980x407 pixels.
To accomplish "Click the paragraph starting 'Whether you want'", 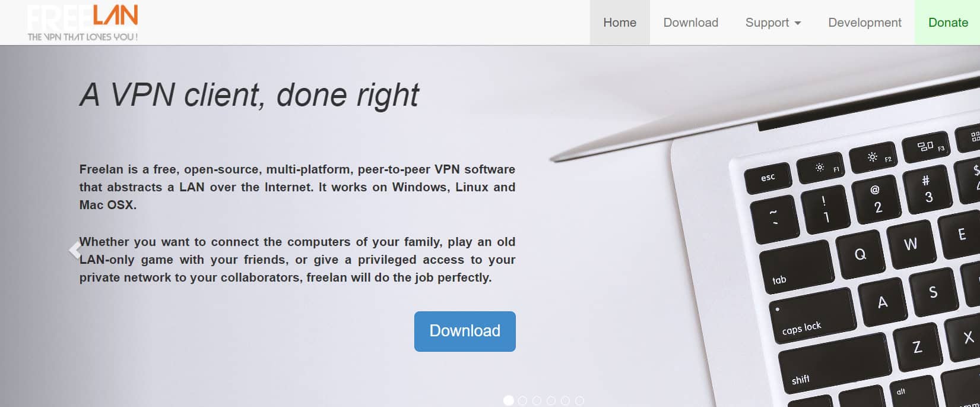I will (297, 260).
